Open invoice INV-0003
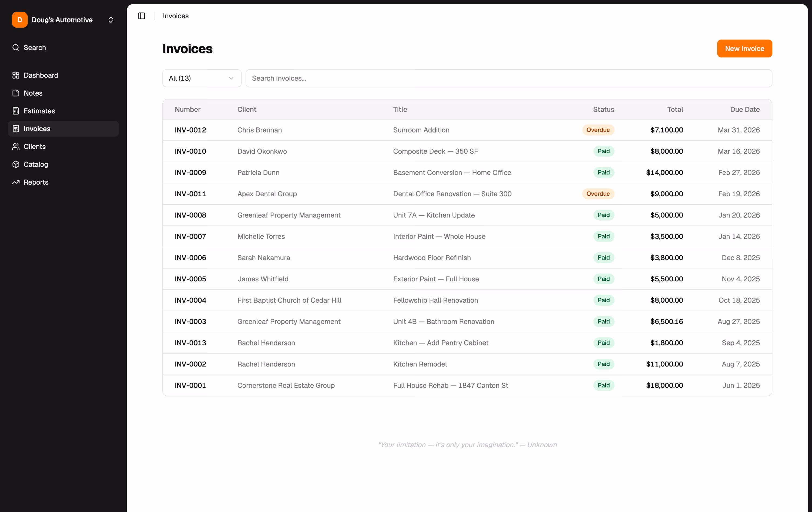812x512 pixels. (x=467, y=322)
